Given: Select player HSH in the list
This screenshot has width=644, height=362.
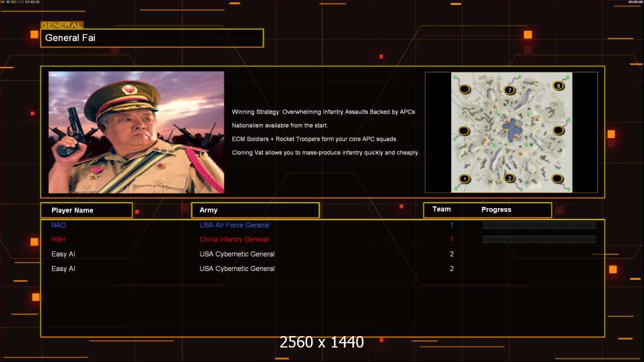Looking at the screenshot, I should tap(59, 240).
